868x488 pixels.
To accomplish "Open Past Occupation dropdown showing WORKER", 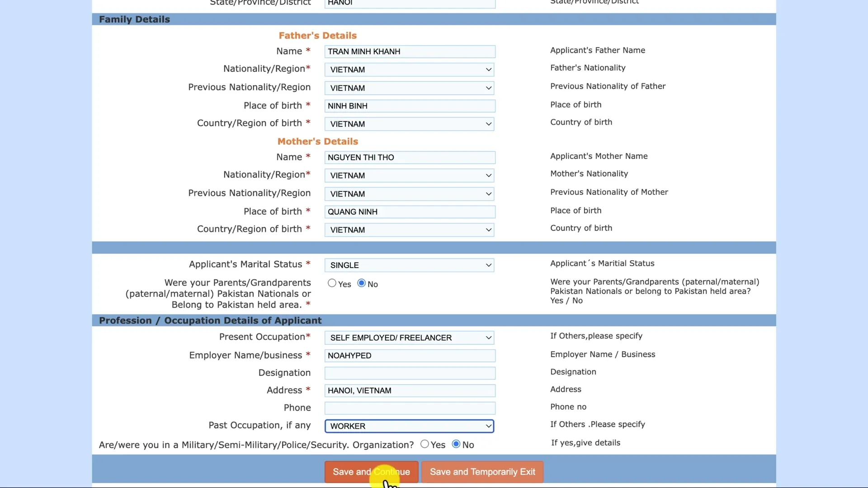I will (x=409, y=426).
